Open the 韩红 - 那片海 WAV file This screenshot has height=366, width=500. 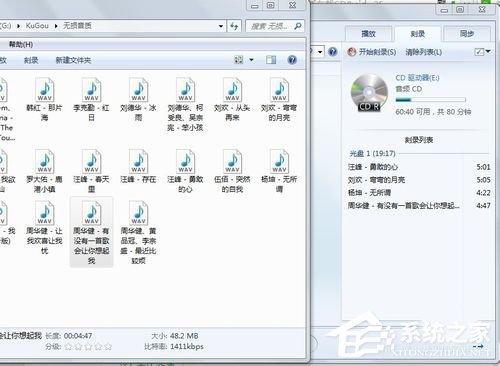tap(45, 99)
